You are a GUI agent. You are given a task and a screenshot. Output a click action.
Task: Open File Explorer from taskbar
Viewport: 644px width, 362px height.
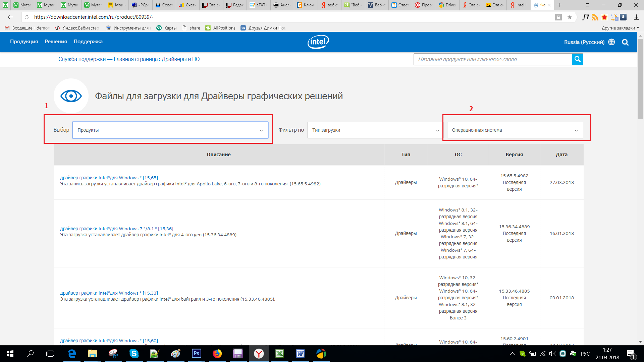tap(92, 354)
